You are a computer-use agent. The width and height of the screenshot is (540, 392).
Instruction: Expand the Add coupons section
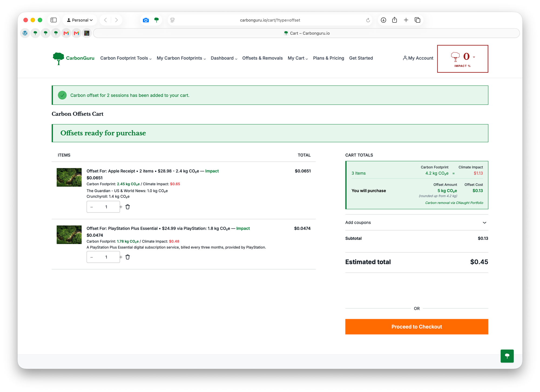(417, 222)
